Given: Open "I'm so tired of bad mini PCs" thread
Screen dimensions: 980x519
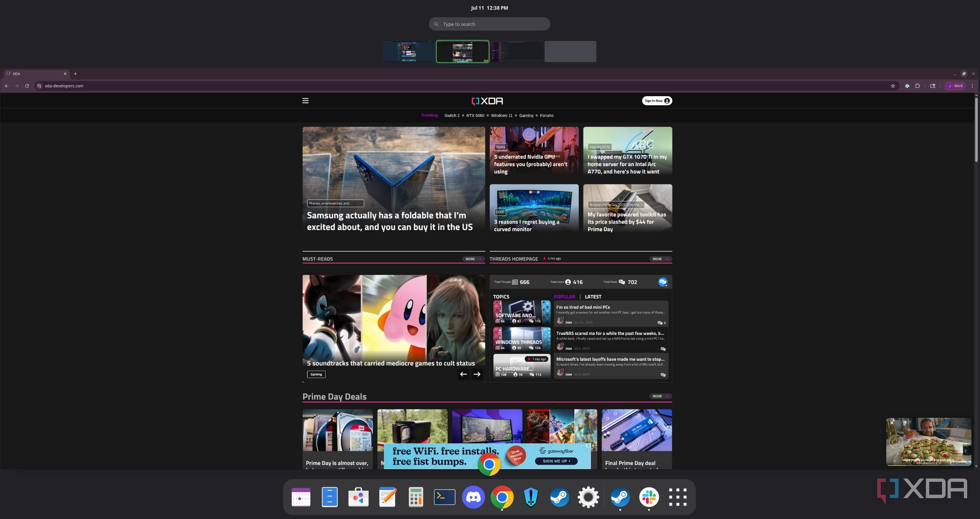Looking at the screenshot, I should [x=582, y=307].
